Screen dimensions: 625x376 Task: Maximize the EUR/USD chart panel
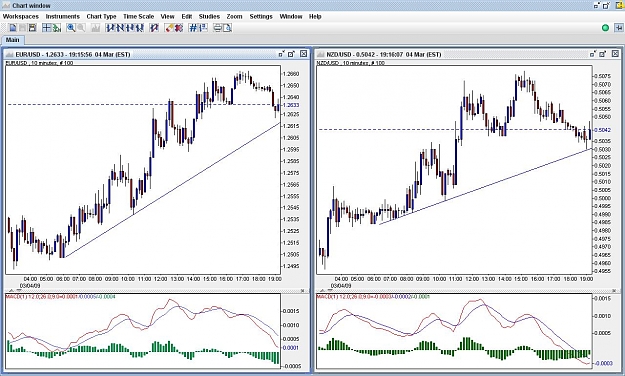click(x=291, y=53)
